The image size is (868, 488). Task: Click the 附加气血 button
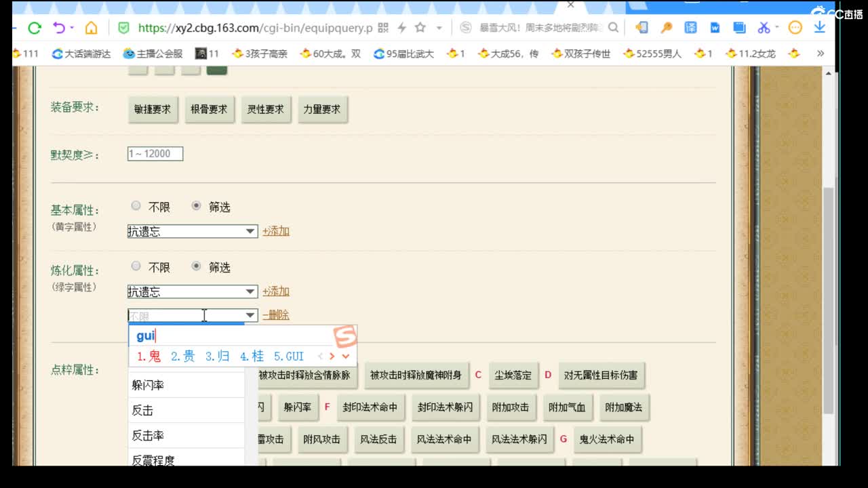pyautogui.click(x=567, y=407)
